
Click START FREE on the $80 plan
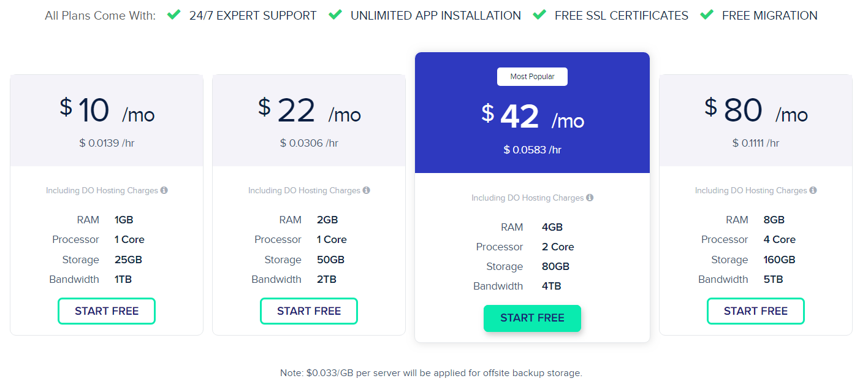point(755,311)
